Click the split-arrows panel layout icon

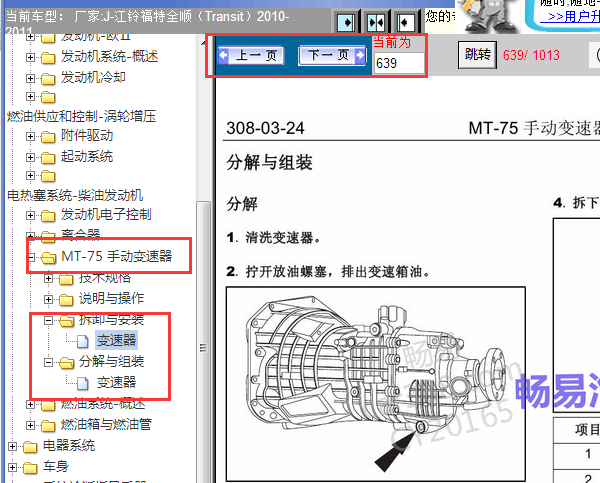[x=375, y=23]
